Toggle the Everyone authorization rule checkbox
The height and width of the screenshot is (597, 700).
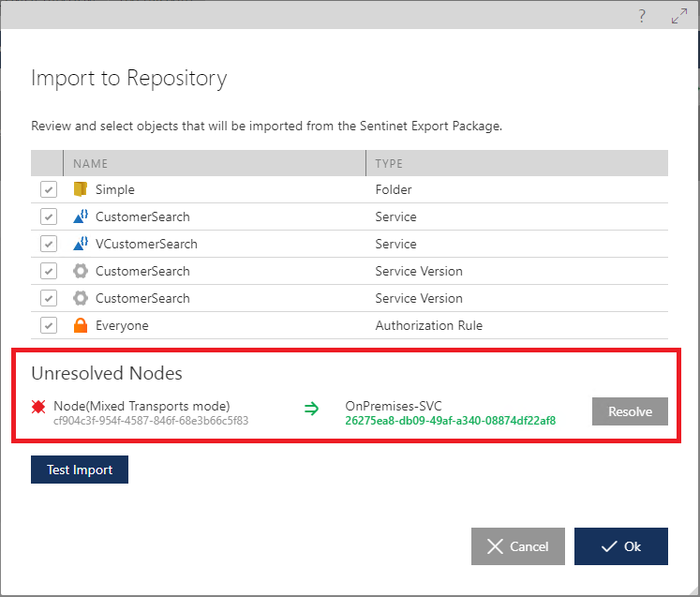click(49, 325)
